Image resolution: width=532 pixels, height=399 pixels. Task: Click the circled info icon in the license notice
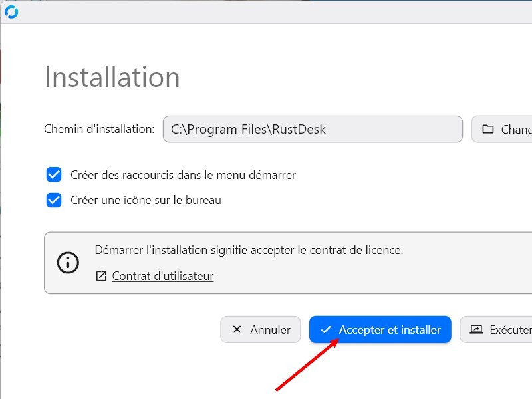pyautogui.click(x=68, y=263)
